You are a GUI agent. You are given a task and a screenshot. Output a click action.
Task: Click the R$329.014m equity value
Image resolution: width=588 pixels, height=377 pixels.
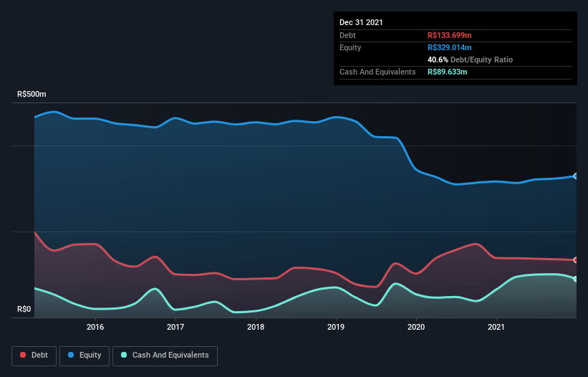click(450, 47)
